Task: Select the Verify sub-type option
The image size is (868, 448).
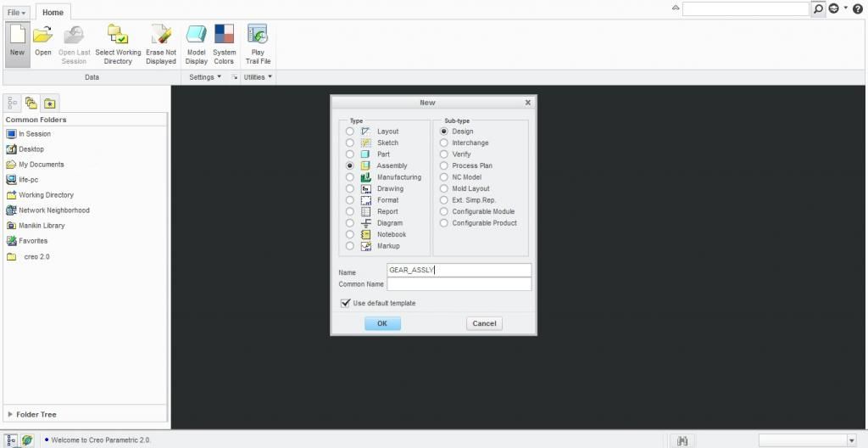Action: click(443, 154)
